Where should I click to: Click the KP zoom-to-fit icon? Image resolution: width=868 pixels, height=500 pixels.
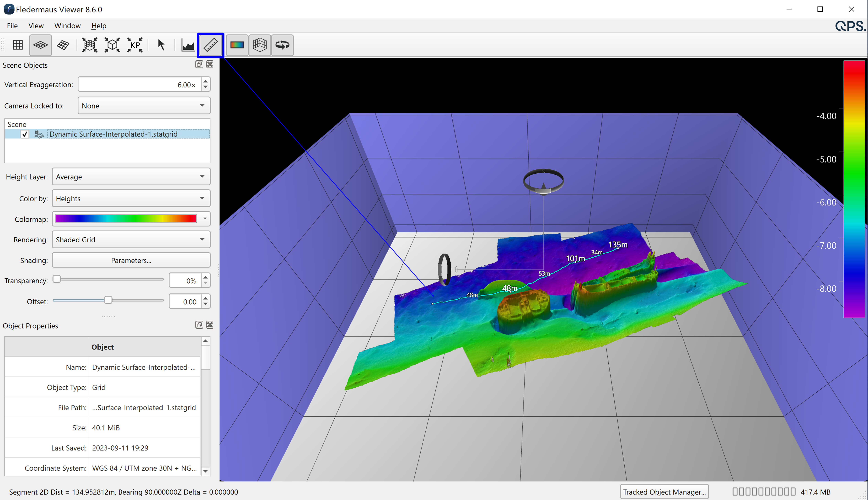pos(135,45)
